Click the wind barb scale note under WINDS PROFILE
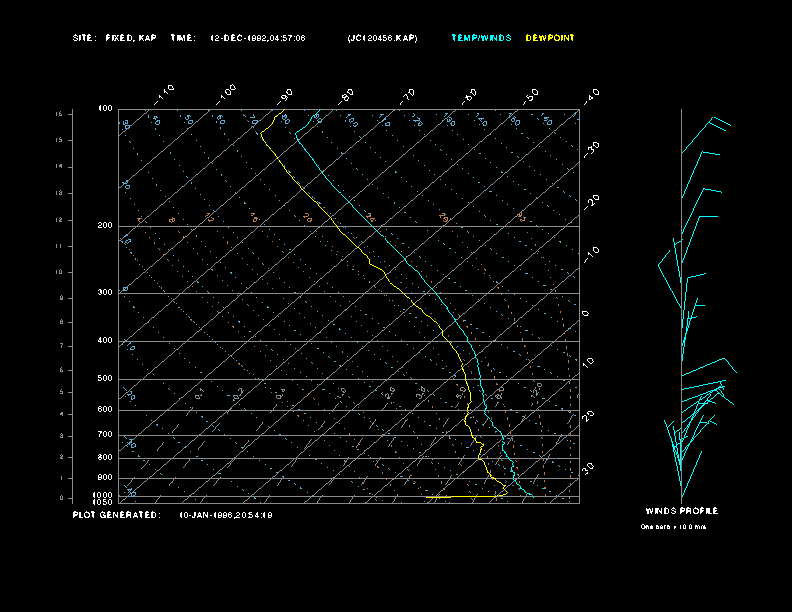Viewport: 792px width, 612px height. (x=673, y=527)
